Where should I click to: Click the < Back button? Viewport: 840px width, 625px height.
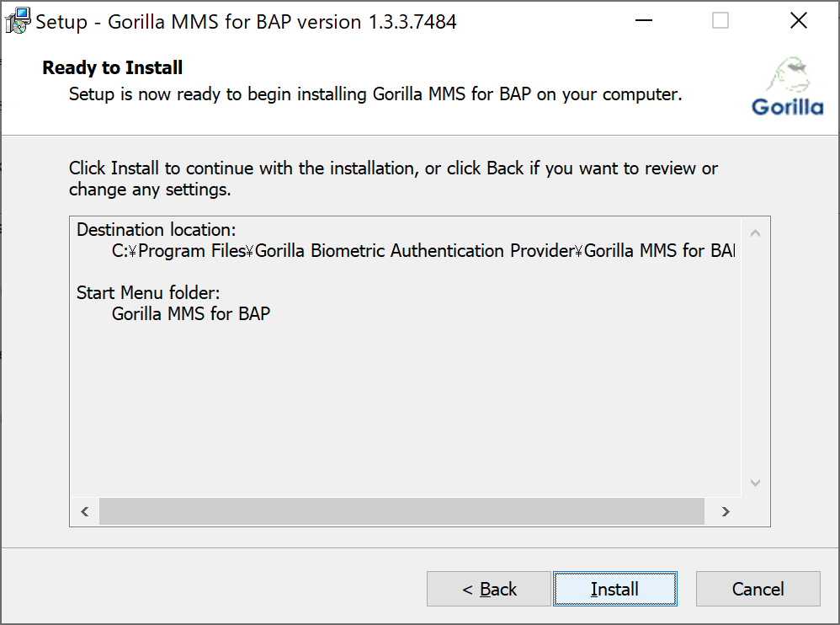pos(489,589)
